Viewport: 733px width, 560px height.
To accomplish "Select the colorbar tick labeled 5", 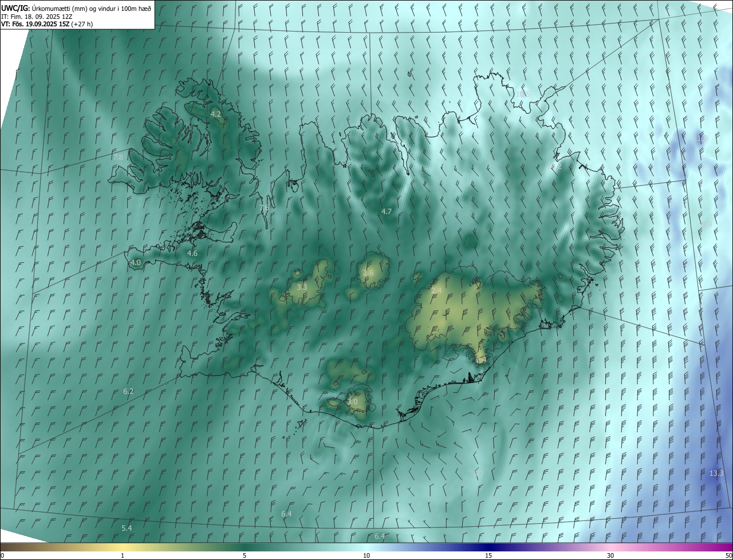I will pos(245,555).
